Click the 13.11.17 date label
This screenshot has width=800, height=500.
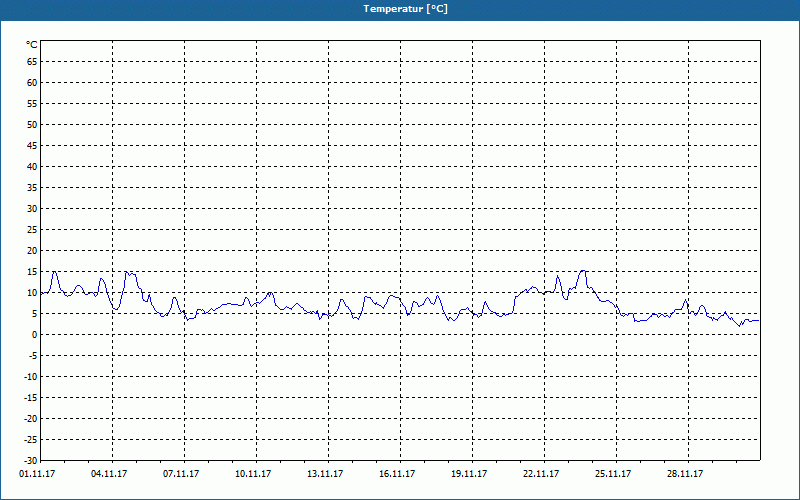pos(325,474)
